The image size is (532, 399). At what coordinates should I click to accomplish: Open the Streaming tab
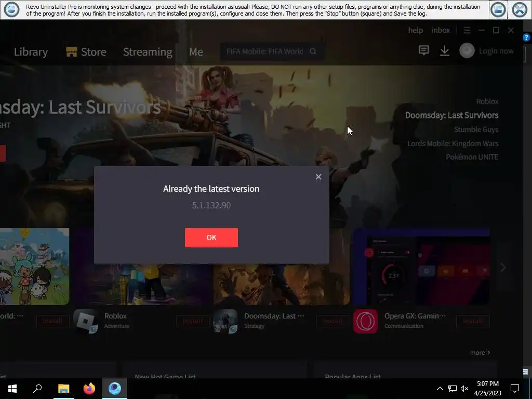[148, 52]
